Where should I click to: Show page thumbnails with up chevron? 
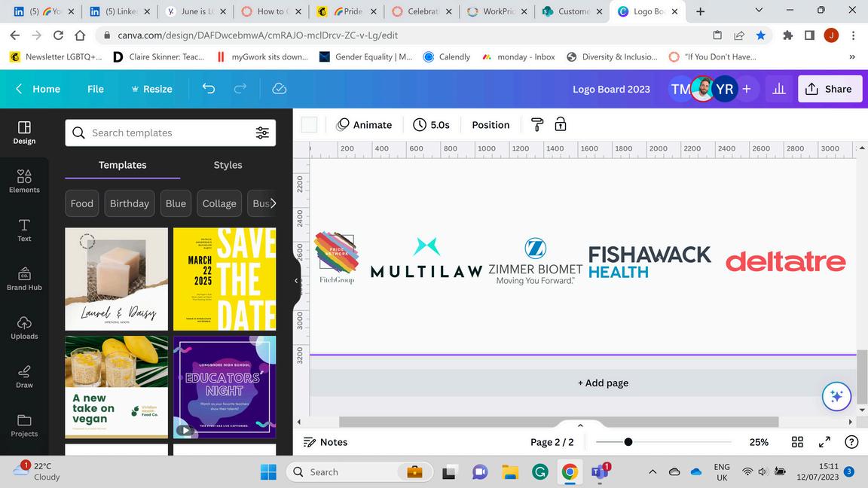click(580, 425)
